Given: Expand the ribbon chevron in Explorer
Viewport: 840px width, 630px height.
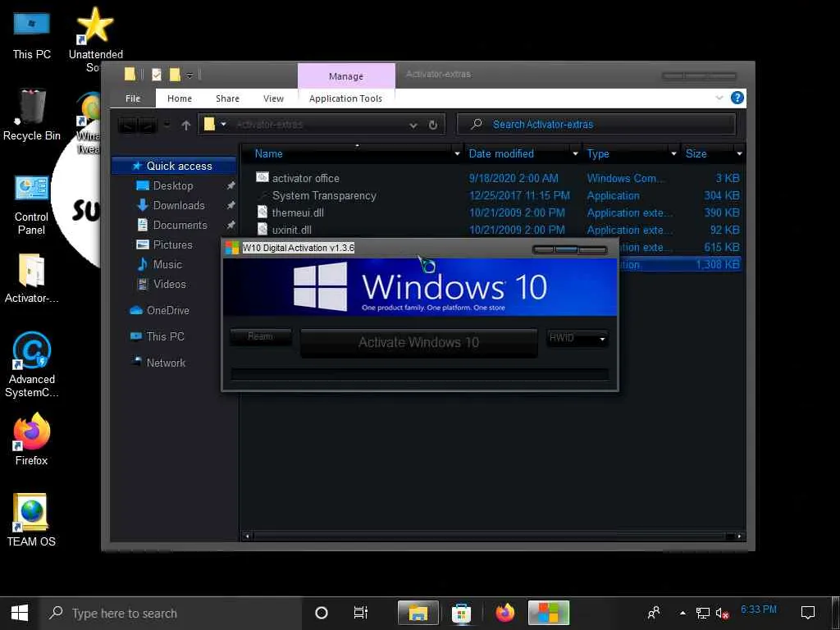Looking at the screenshot, I should 719,98.
